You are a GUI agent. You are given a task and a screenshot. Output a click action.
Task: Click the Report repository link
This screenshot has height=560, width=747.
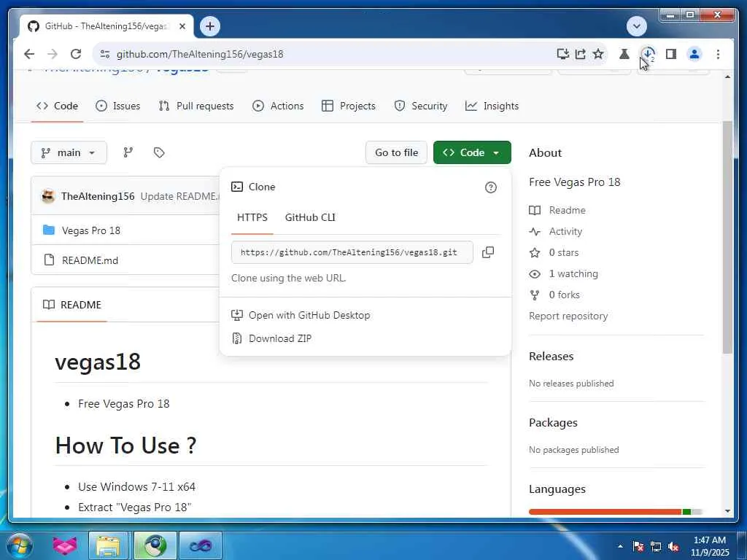[568, 316]
